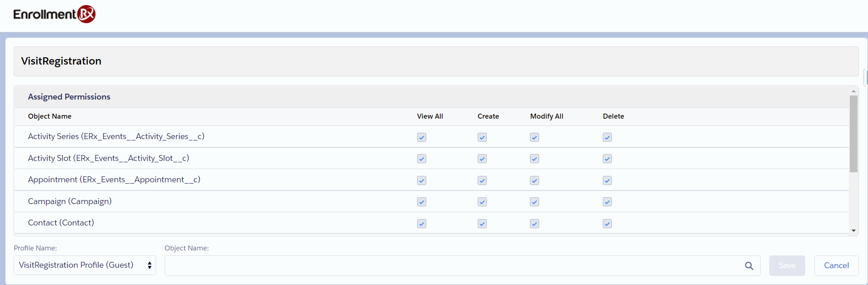The width and height of the screenshot is (868, 285).
Task: Click the EnrollmentRx logo
Action: point(55,14)
